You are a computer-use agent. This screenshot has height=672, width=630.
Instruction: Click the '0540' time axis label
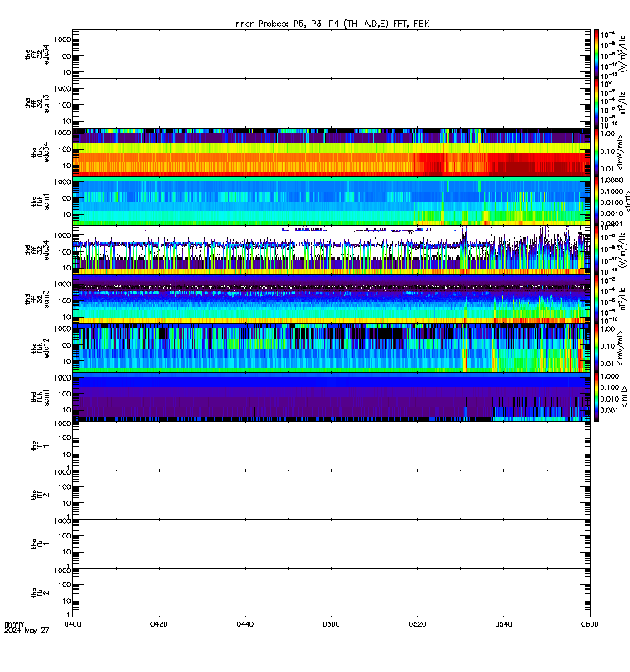coord(503,624)
